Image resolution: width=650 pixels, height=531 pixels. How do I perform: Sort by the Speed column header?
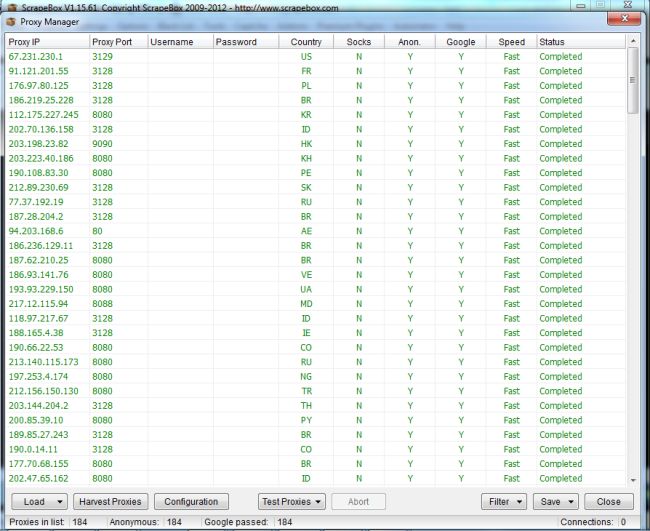pos(512,42)
